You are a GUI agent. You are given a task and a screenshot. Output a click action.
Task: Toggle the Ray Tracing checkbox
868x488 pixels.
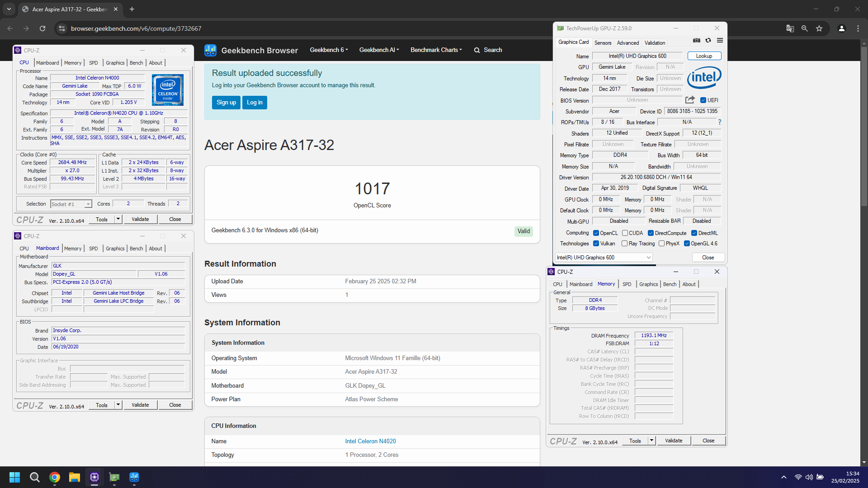click(x=624, y=244)
